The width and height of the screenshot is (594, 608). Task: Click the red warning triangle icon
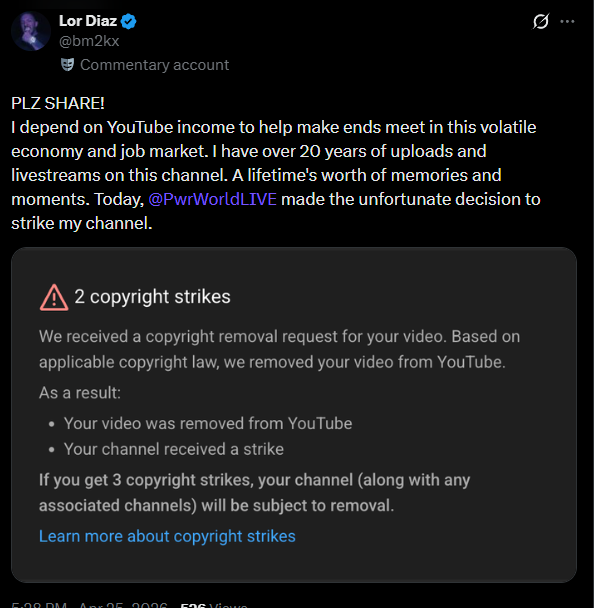54,297
